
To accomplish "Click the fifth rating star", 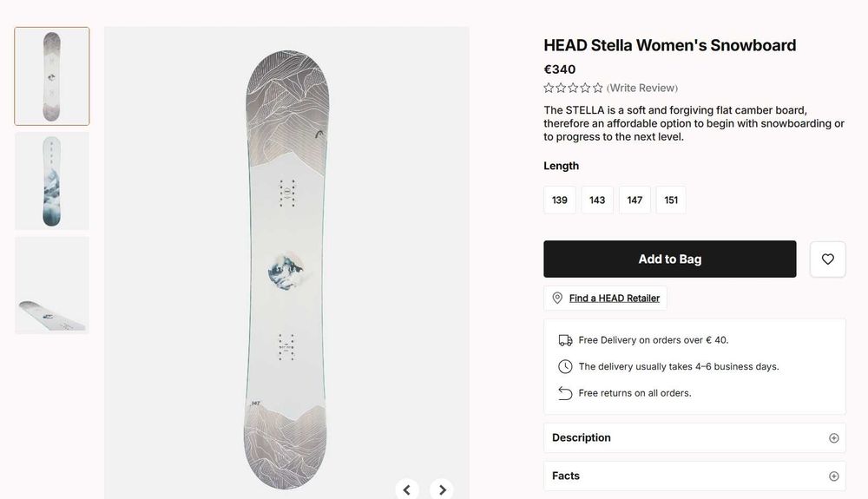I will (597, 88).
